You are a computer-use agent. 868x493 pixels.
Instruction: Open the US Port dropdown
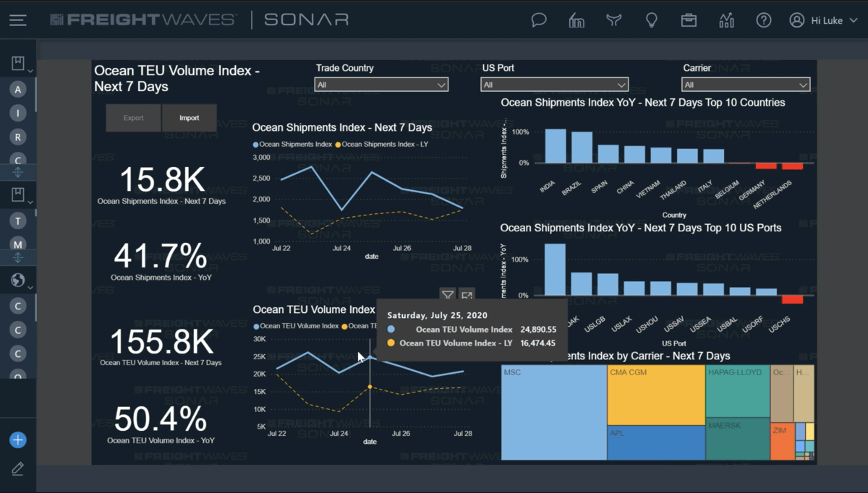pyautogui.click(x=554, y=85)
